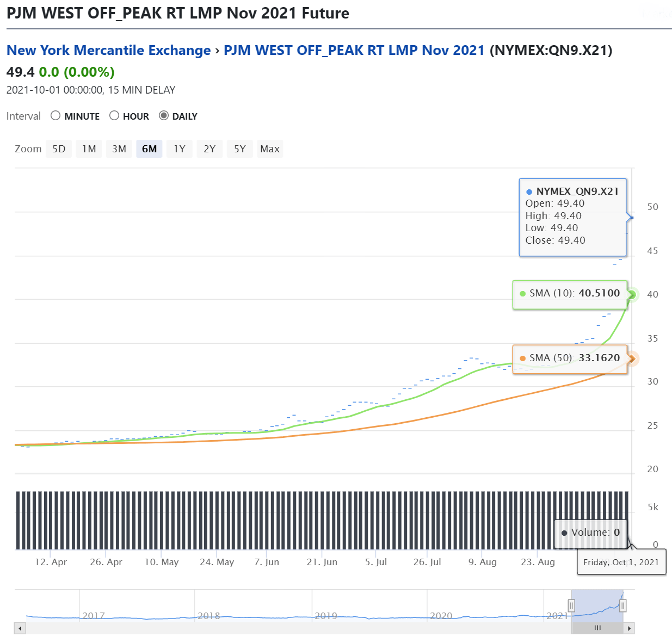Set chart zoom to 1M
The image size is (672, 637).
(89, 149)
